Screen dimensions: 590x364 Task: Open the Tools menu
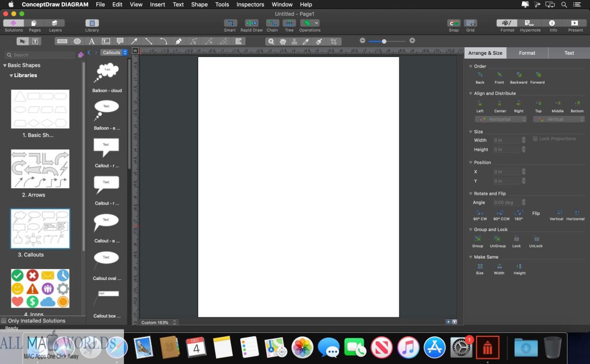point(222,5)
